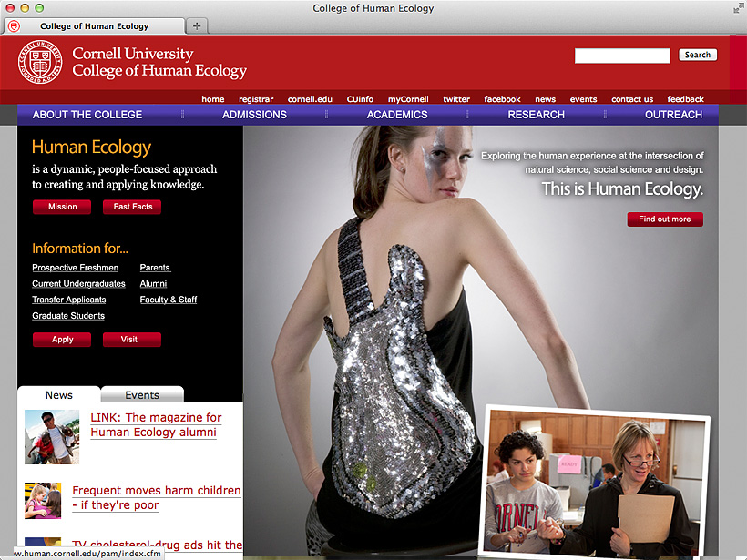
Task: Open the Alumni link
Action: [x=153, y=284]
